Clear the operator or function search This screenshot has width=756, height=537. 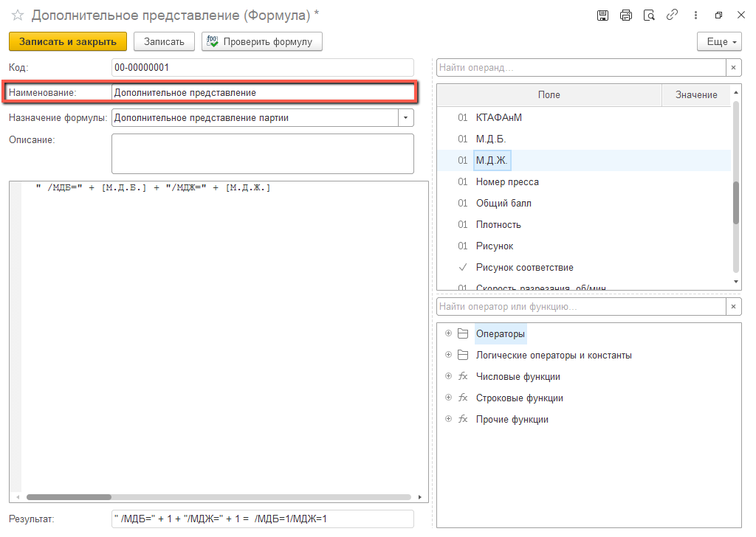point(734,306)
